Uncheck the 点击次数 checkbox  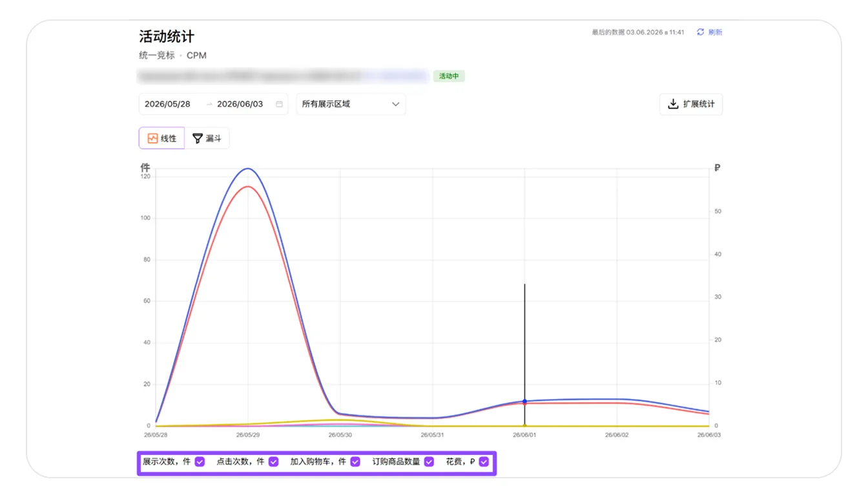point(273,462)
